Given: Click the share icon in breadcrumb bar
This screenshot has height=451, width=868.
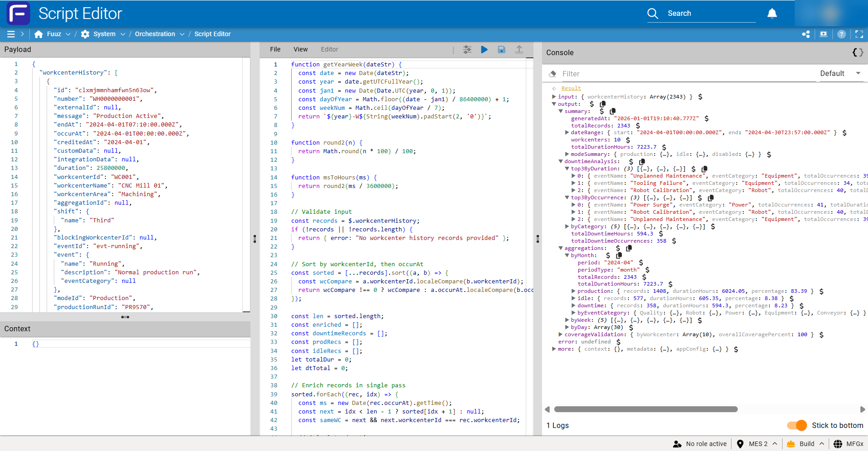Looking at the screenshot, I should point(806,34).
